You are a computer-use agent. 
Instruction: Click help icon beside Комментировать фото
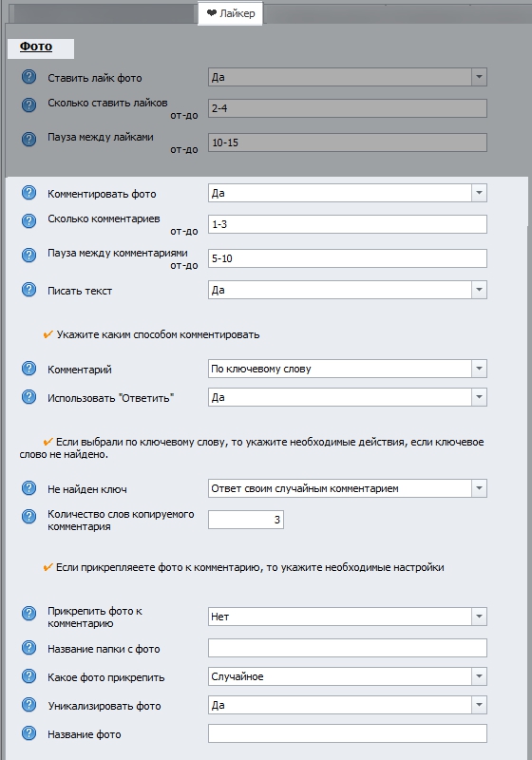pyautogui.click(x=29, y=193)
